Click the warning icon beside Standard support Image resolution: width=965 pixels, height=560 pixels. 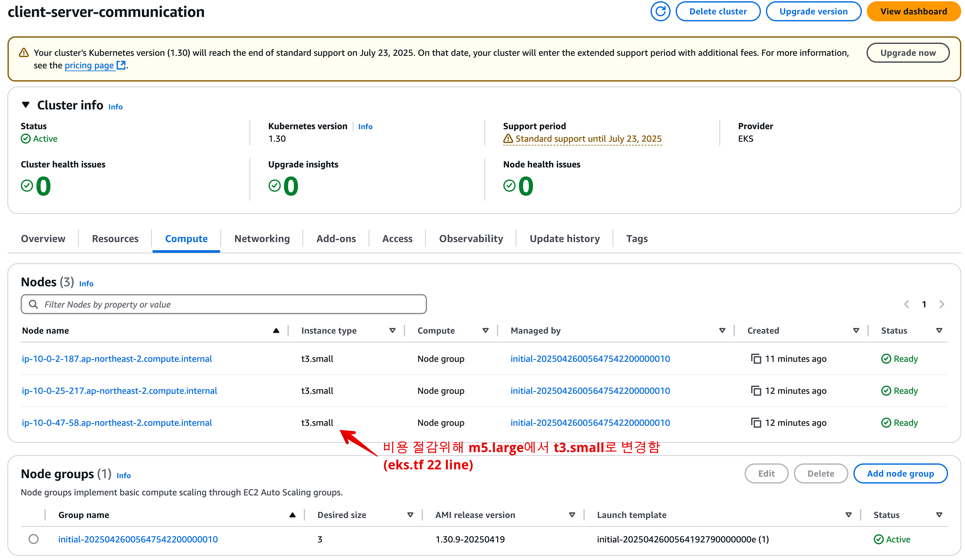(x=508, y=139)
